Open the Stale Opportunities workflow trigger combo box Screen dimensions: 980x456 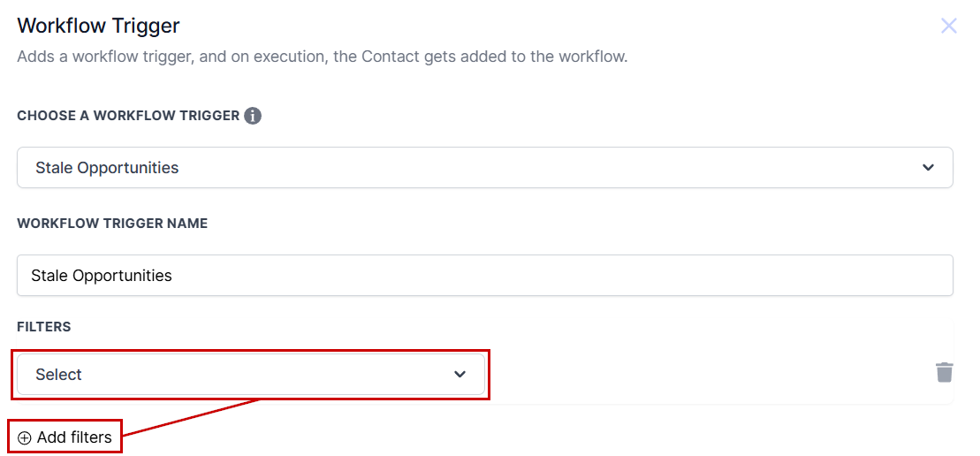(485, 167)
